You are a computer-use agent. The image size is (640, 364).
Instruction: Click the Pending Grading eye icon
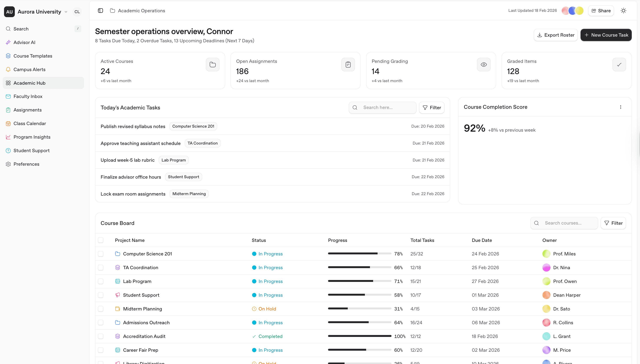click(484, 65)
